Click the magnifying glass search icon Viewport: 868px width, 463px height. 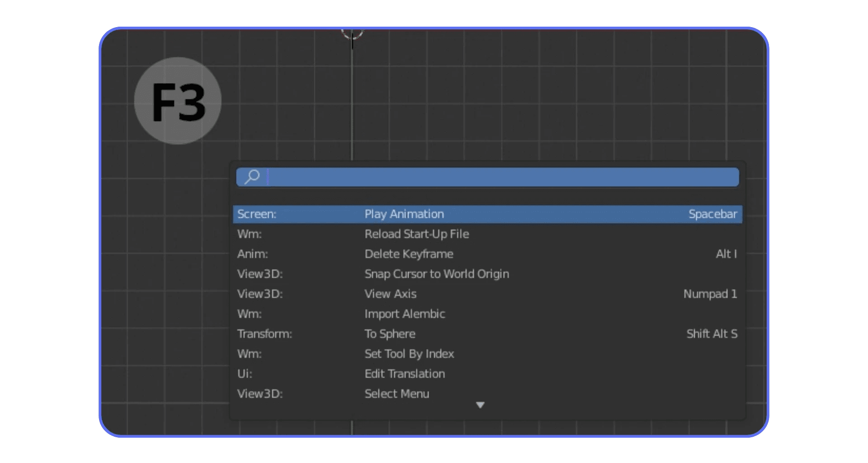click(252, 177)
